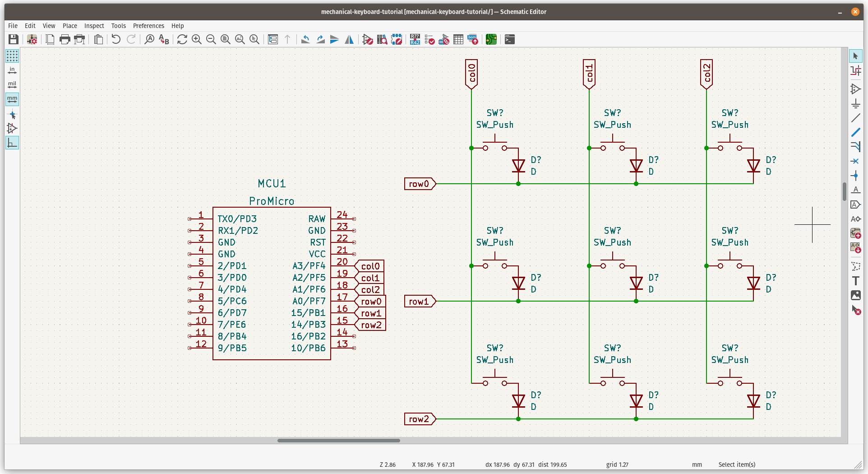Switch units to mils
868x474 pixels.
(12, 85)
